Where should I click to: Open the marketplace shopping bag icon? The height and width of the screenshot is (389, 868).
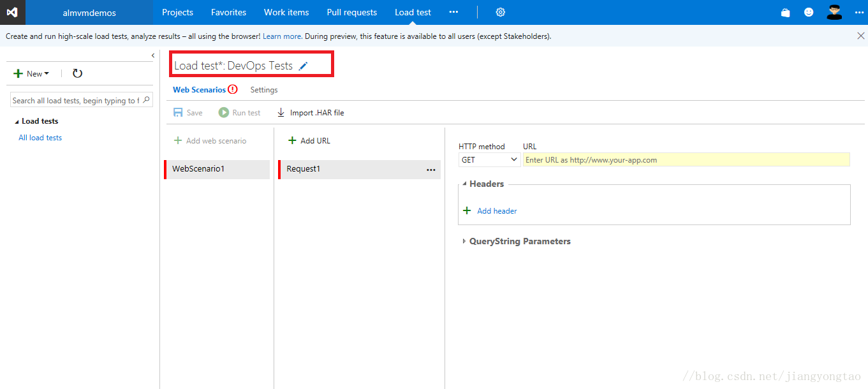pos(786,12)
